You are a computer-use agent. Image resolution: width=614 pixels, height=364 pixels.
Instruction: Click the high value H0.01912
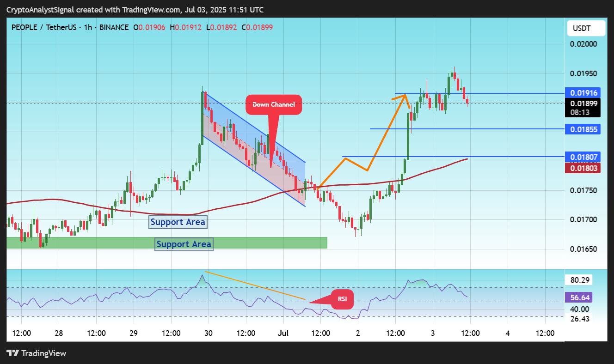coord(186,27)
